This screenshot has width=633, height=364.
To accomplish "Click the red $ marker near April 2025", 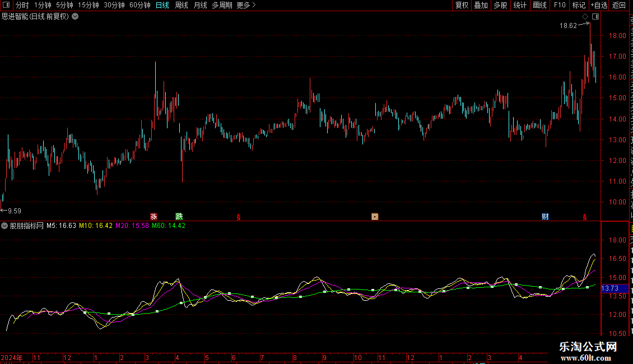I will click(585, 217).
